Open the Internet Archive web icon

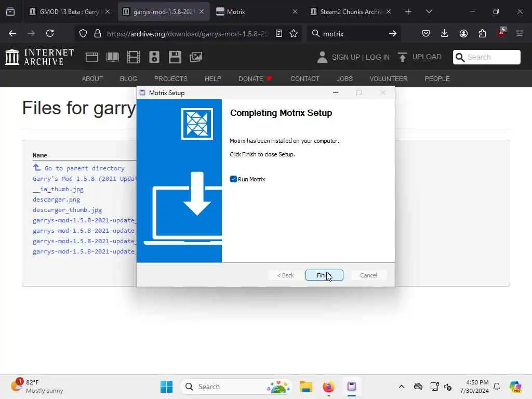pos(92,57)
